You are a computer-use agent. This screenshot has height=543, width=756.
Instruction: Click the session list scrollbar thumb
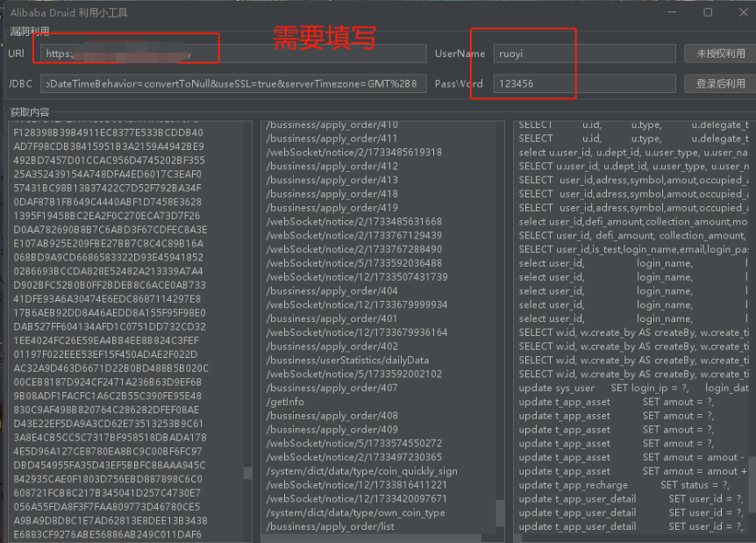[247, 473]
